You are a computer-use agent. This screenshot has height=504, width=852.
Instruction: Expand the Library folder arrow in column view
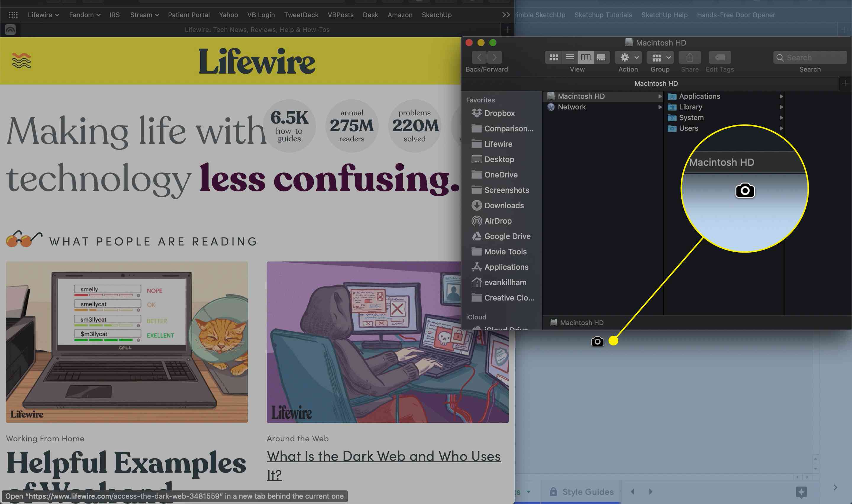[x=781, y=107]
